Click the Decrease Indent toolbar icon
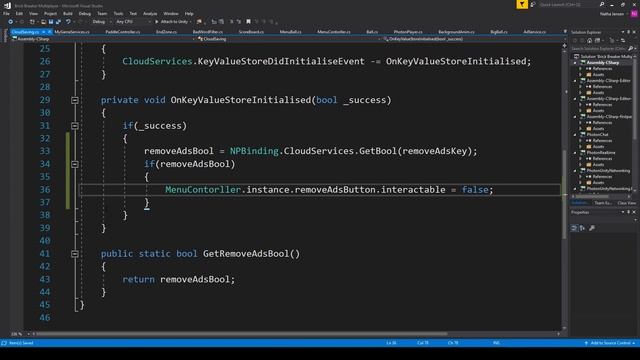Viewport: 640px width, 360px height. coord(214,22)
